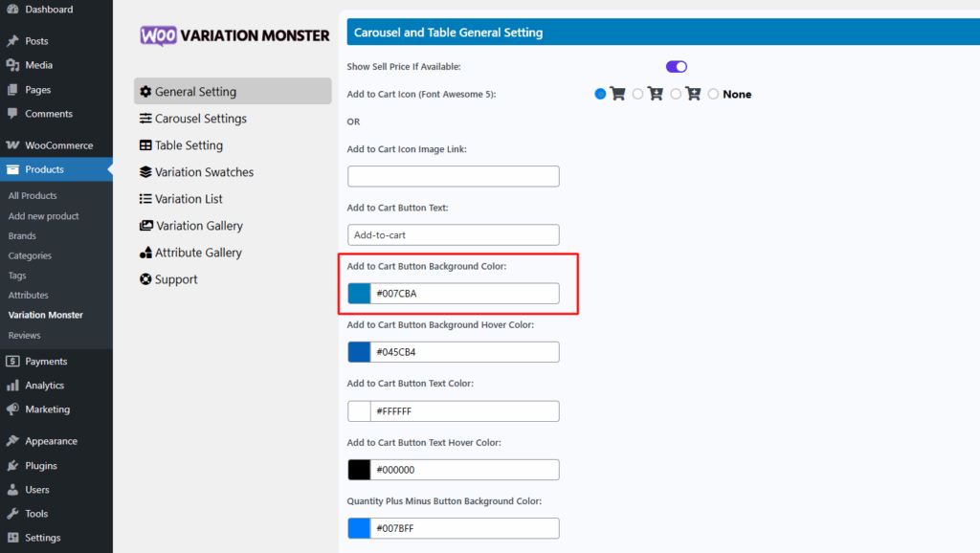Screen dimensions: 980x553
Task: Select the None cart icon radio option
Action: click(713, 94)
